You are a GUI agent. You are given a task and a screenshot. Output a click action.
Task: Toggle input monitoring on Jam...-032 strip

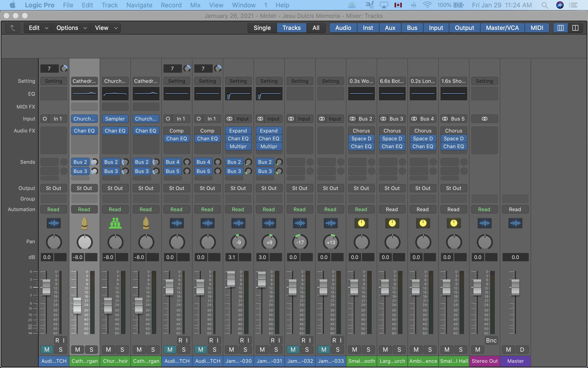pos(310,340)
